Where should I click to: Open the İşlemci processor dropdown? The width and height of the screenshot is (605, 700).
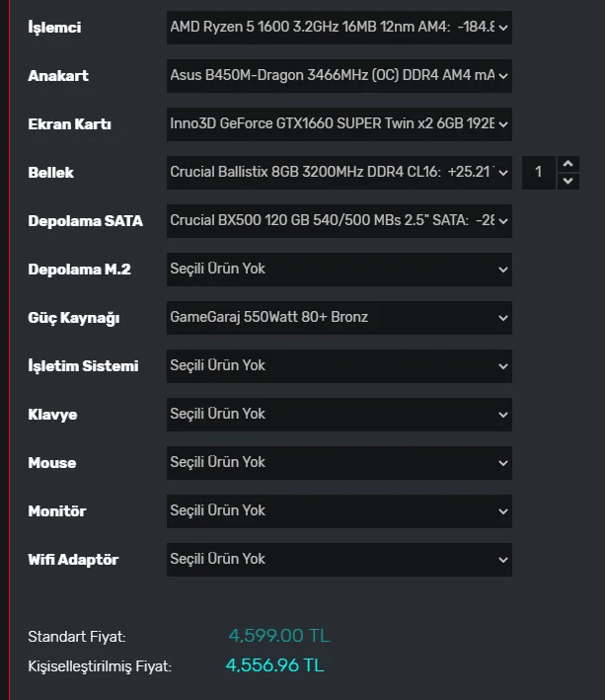click(x=339, y=28)
